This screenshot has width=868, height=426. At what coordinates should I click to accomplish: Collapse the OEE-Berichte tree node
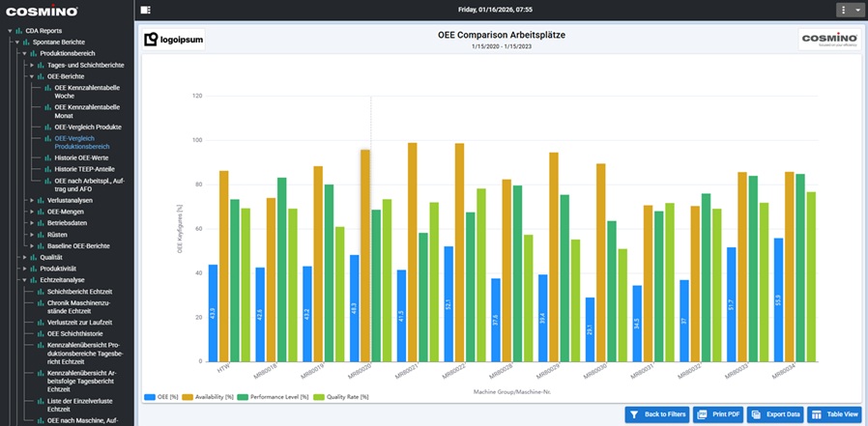coord(32,75)
